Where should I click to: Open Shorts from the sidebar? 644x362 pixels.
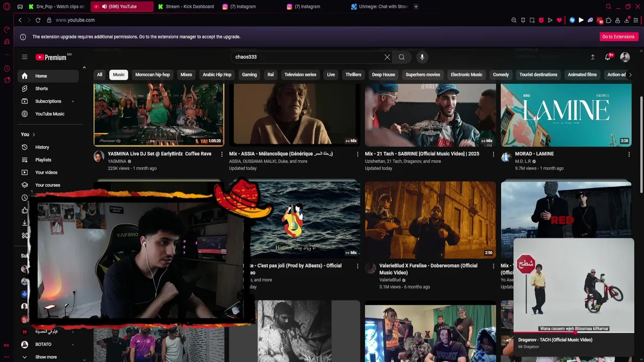[x=49, y=88]
